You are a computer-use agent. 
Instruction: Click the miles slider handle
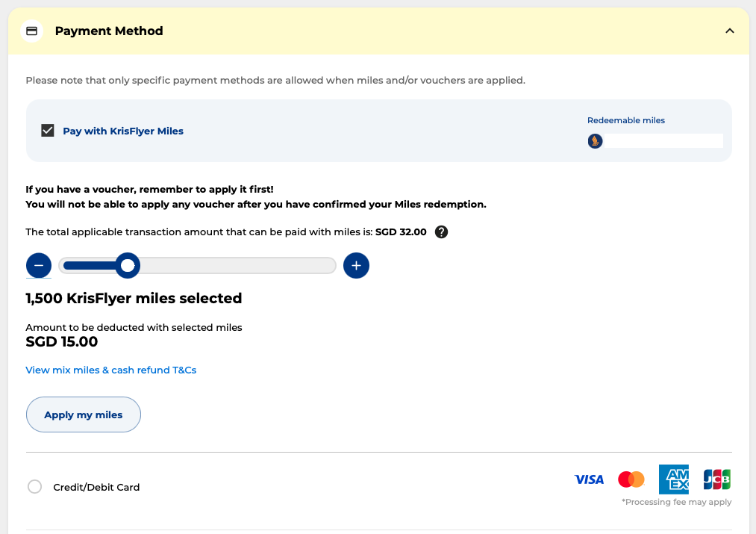[128, 265]
